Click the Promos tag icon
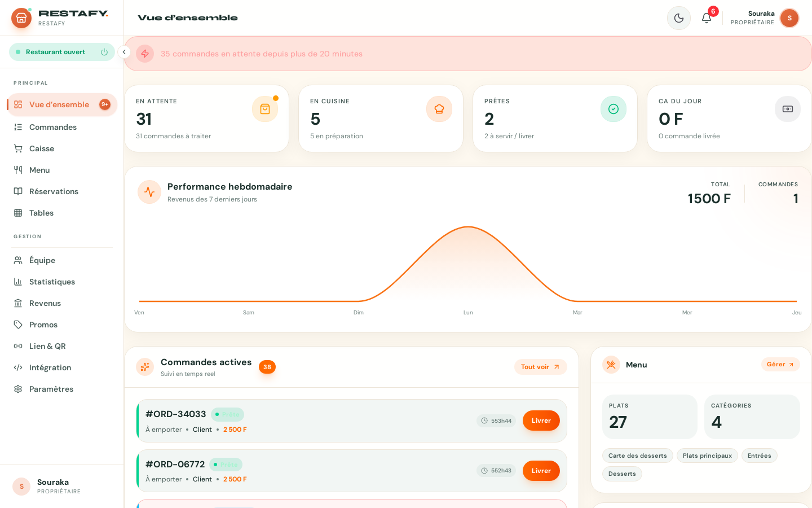Image resolution: width=812 pixels, height=508 pixels. pyautogui.click(x=18, y=325)
